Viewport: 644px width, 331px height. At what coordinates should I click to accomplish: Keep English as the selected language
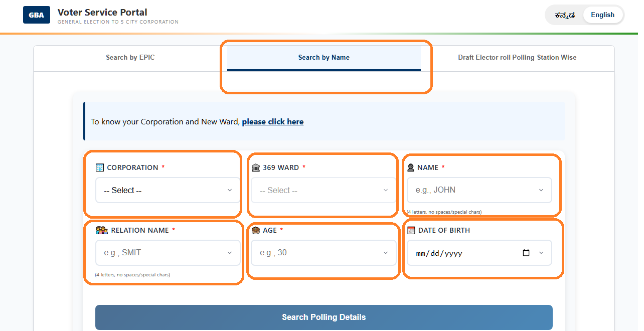[602, 15]
